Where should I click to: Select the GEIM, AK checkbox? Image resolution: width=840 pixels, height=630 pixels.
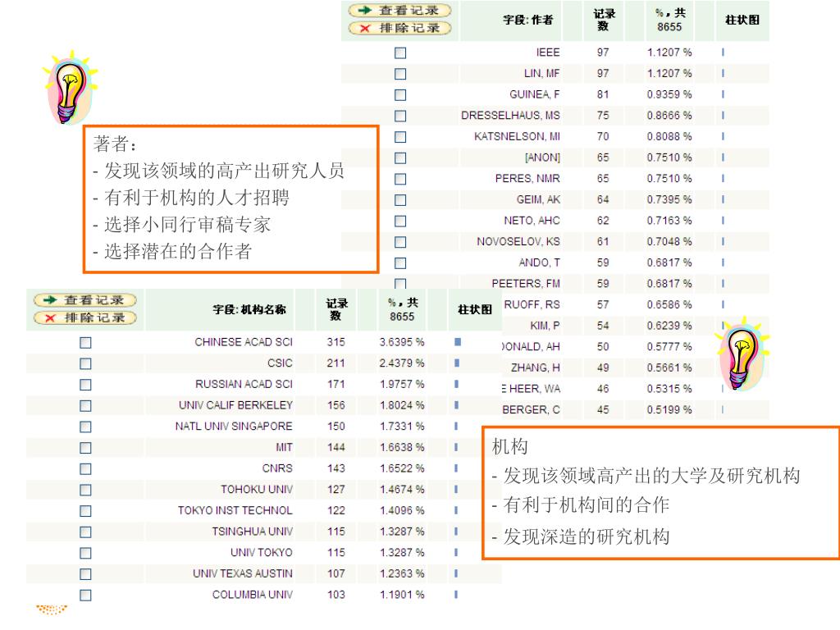click(400, 200)
